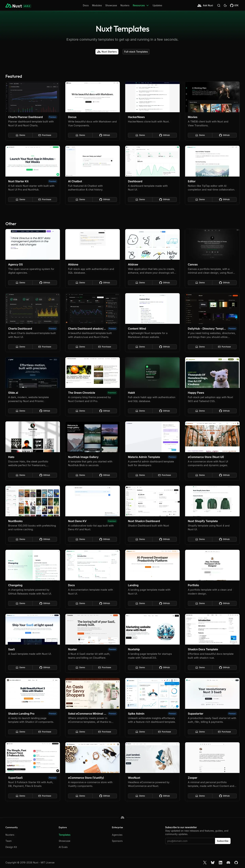
Task: Open GitHub button on Zooper card
Action: tap(224, 796)
